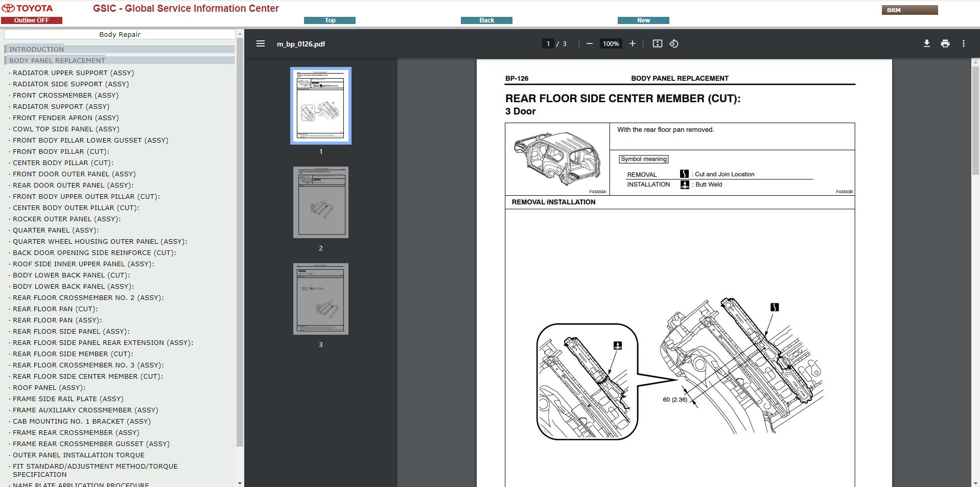Open FRONT CROSSMEMBER (ASSY)
This screenshot has height=487, width=980.
click(65, 95)
